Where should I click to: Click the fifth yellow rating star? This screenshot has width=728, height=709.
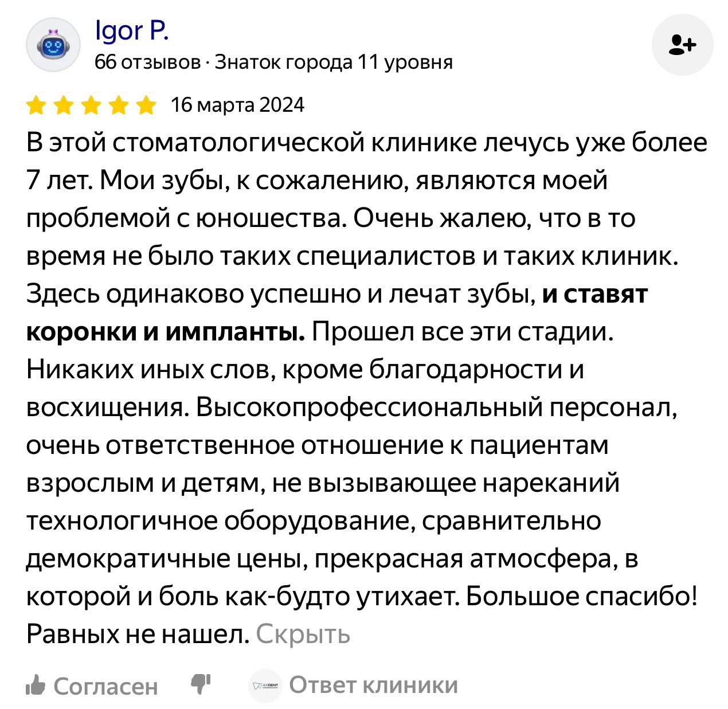pos(145,106)
